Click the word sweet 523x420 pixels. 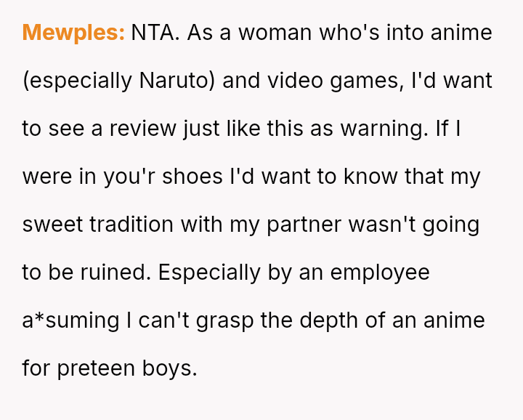click(53, 225)
